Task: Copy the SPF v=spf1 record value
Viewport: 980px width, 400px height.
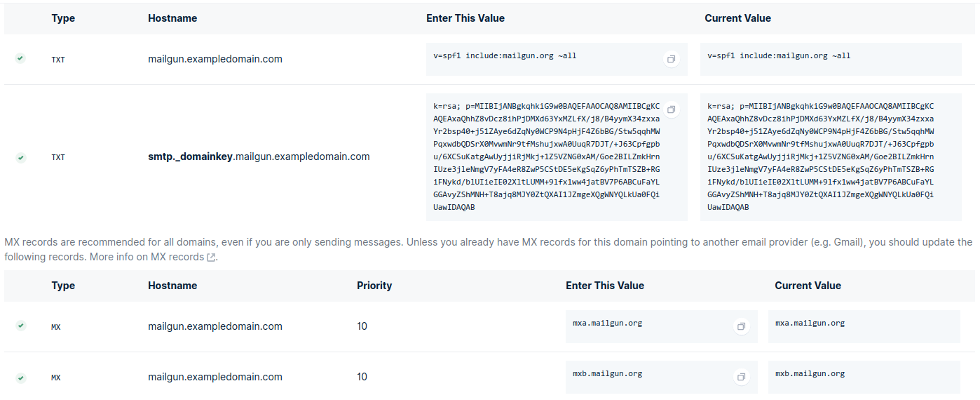Action: click(671, 60)
